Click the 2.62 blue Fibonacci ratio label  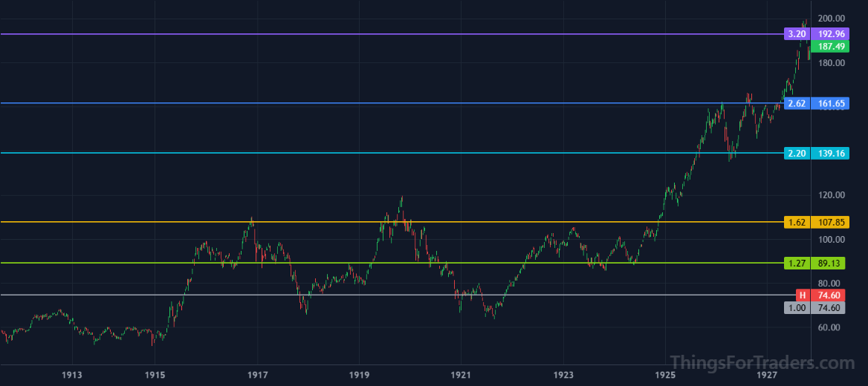pos(797,103)
